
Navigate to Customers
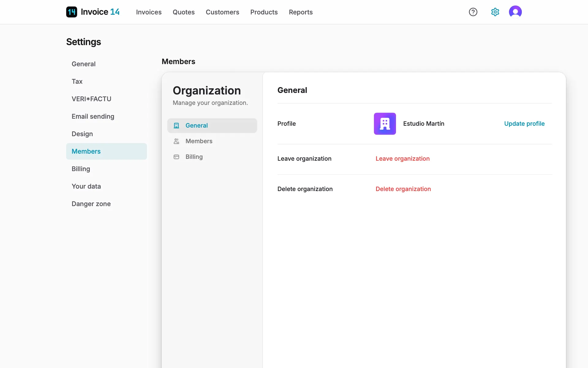pos(222,12)
